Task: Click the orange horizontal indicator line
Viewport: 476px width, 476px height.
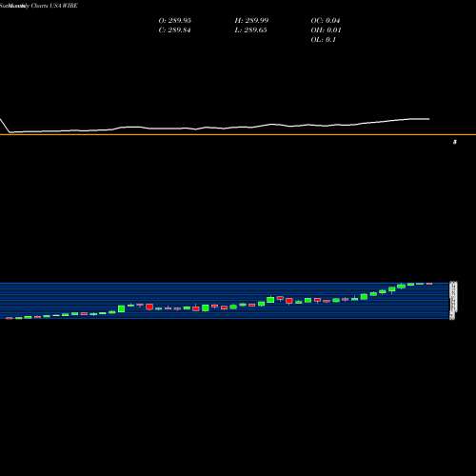Action: [238, 134]
